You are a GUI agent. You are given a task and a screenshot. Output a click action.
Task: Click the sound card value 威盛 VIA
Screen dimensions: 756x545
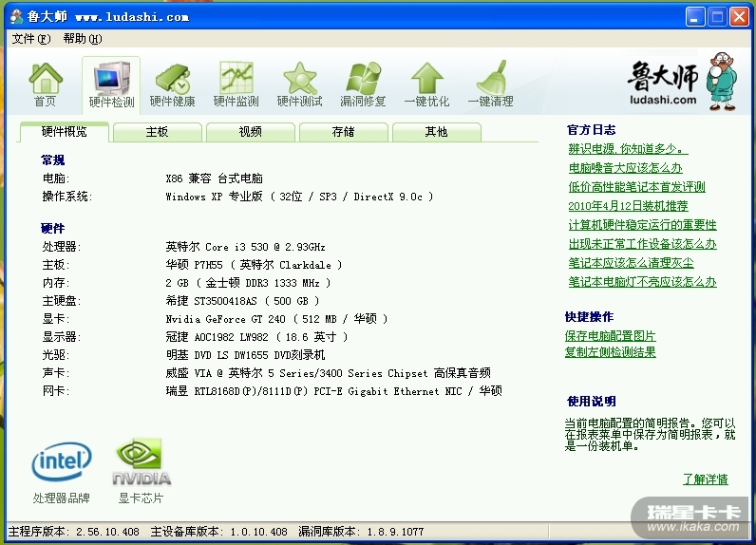pos(328,373)
